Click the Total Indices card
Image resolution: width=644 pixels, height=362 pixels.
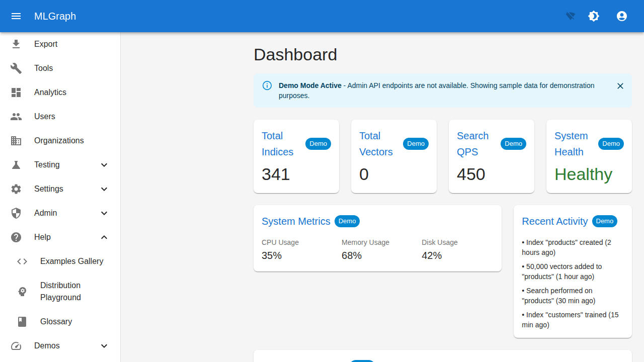[296, 156]
